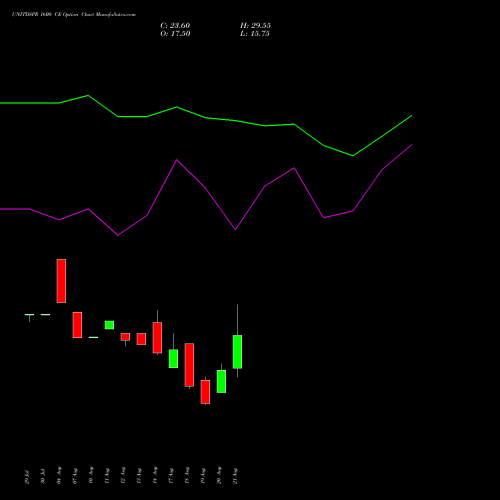
Task: Click the green candle above 20 Aug
Action: click(x=221, y=381)
